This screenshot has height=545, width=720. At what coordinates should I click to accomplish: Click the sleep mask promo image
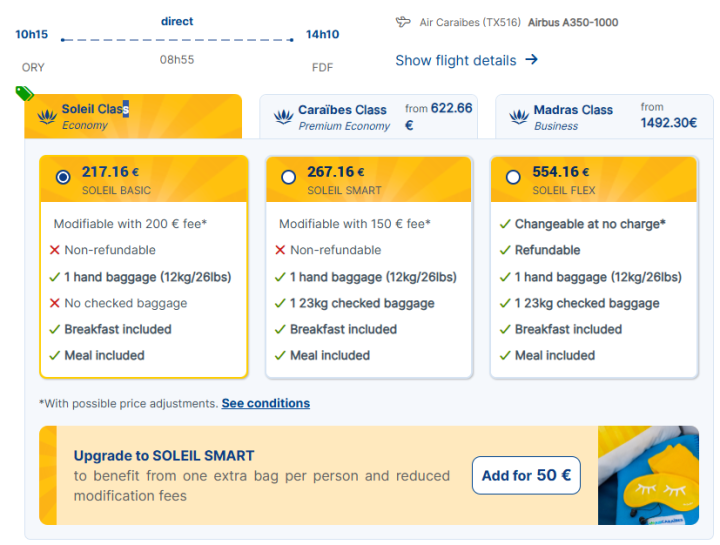pyautogui.click(x=648, y=475)
